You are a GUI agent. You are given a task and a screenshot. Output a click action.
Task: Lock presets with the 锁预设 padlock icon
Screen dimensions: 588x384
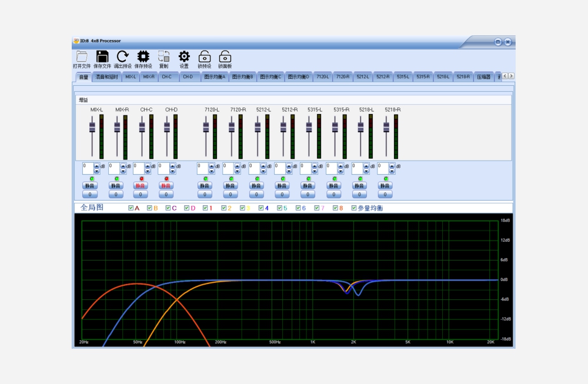tap(205, 56)
